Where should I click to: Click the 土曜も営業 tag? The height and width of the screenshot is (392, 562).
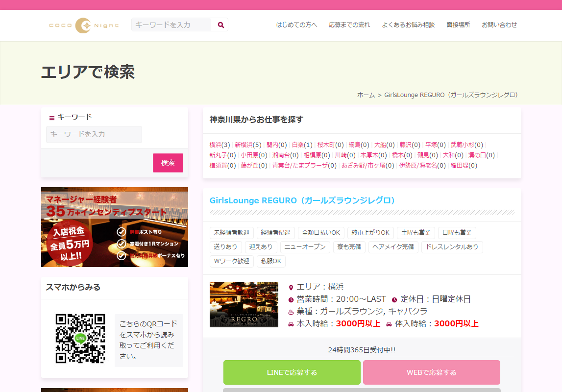coord(416,233)
